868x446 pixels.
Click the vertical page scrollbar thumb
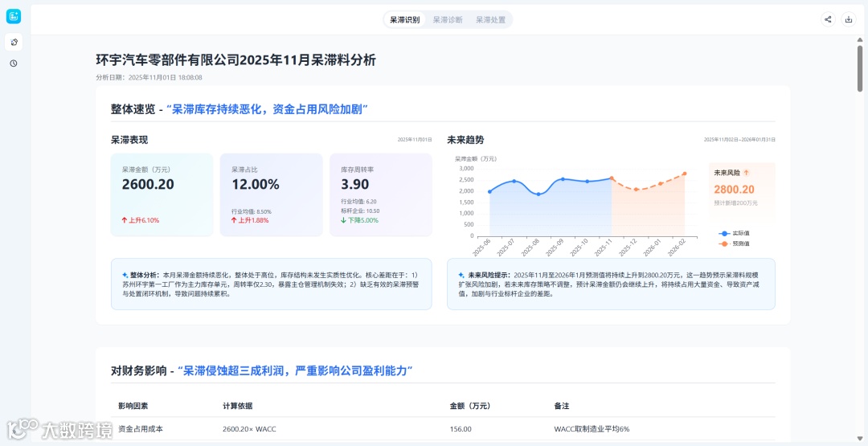[x=860, y=68]
